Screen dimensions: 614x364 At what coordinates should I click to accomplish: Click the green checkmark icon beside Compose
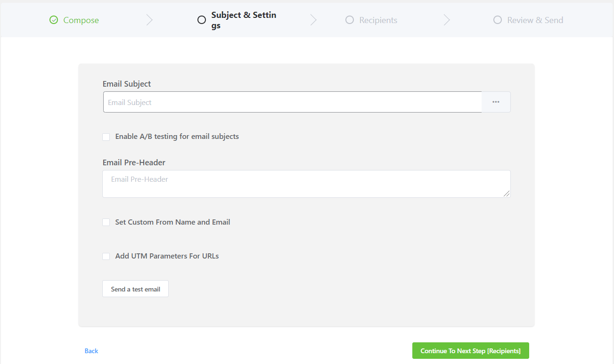tap(54, 20)
